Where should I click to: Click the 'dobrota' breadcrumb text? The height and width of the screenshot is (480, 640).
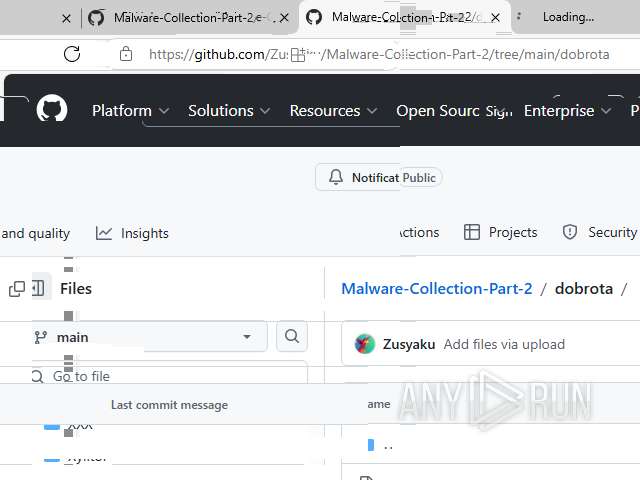click(x=584, y=289)
